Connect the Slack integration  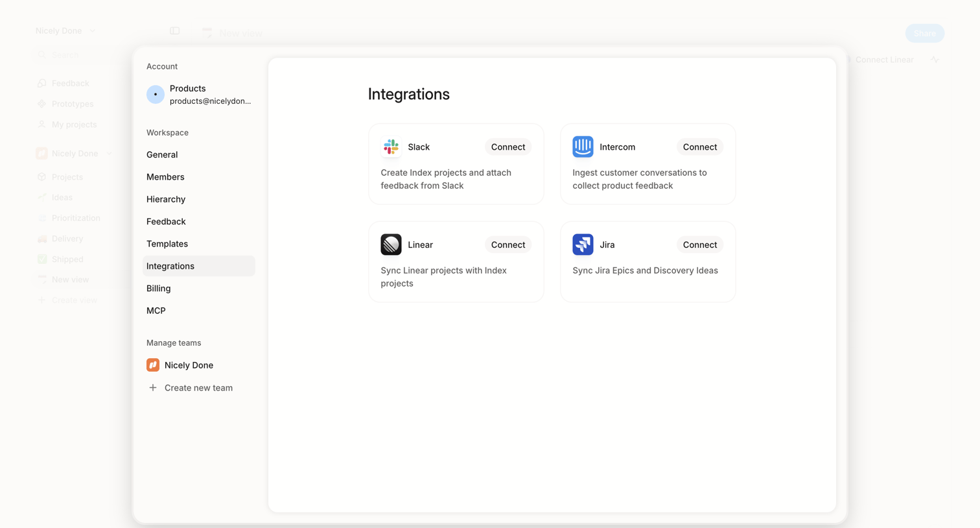pyautogui.click(x=508, y=147)
